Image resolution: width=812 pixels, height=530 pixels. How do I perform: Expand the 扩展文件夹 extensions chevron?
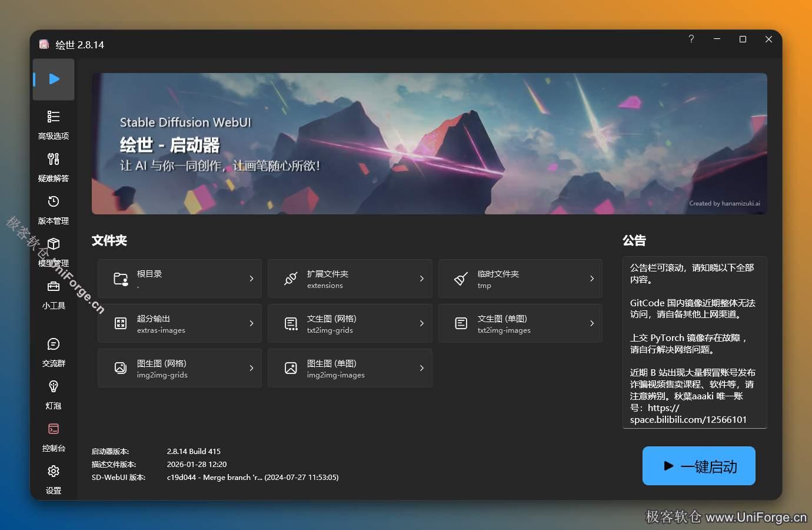click(x=422, y=279)
